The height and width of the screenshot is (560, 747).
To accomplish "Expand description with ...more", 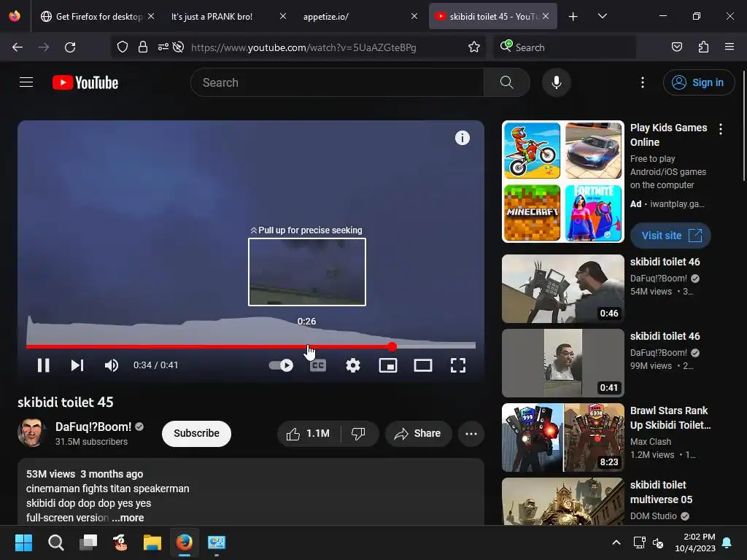I will (x=128, y=518).
